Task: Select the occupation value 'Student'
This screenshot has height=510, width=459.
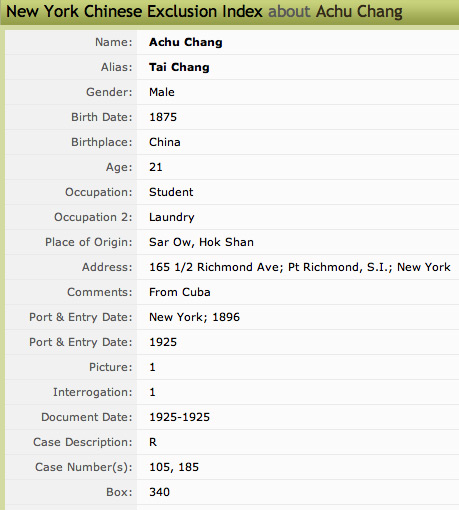Action: pyautogui.click(x=171, y=192)
